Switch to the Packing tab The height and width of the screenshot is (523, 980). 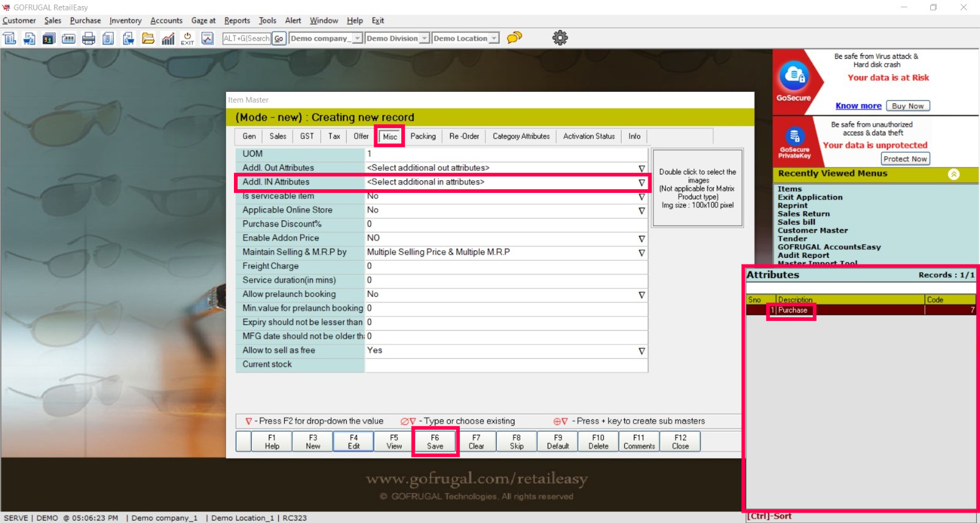coord(423,137)
